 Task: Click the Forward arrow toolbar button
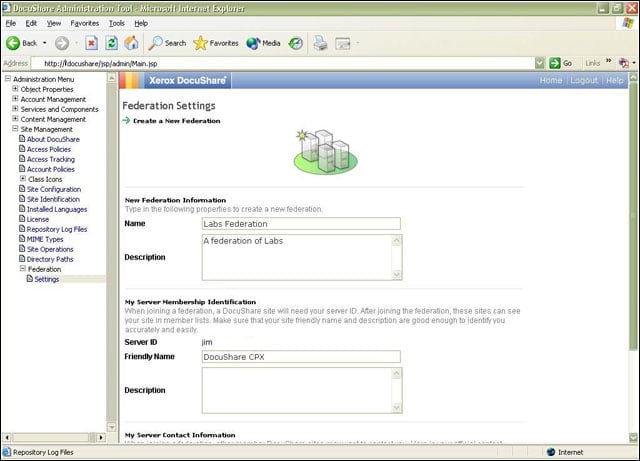(62, 43)
